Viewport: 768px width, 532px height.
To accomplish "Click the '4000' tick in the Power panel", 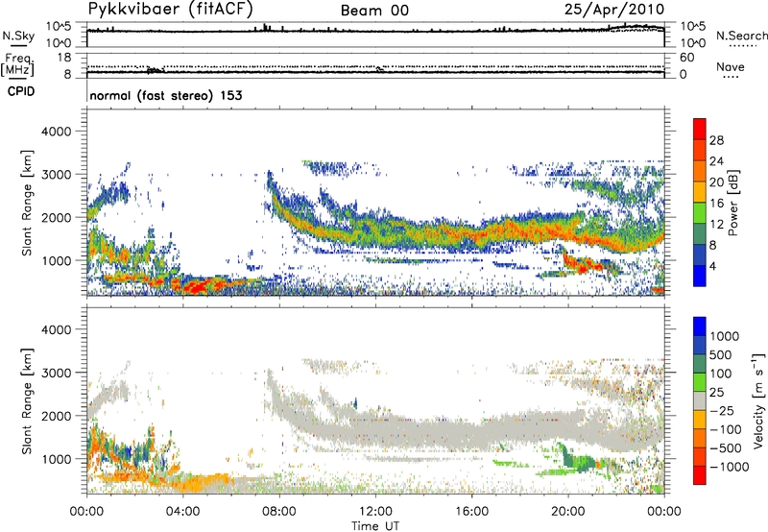I will click(56, 132).
